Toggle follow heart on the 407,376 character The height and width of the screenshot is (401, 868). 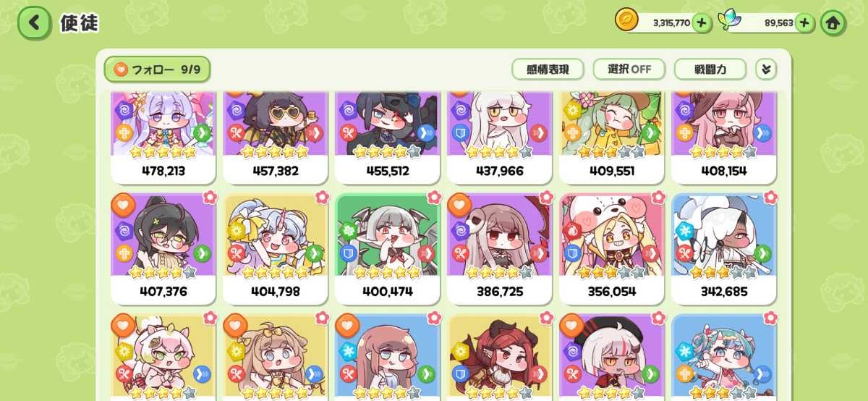[x=124, y=206]
